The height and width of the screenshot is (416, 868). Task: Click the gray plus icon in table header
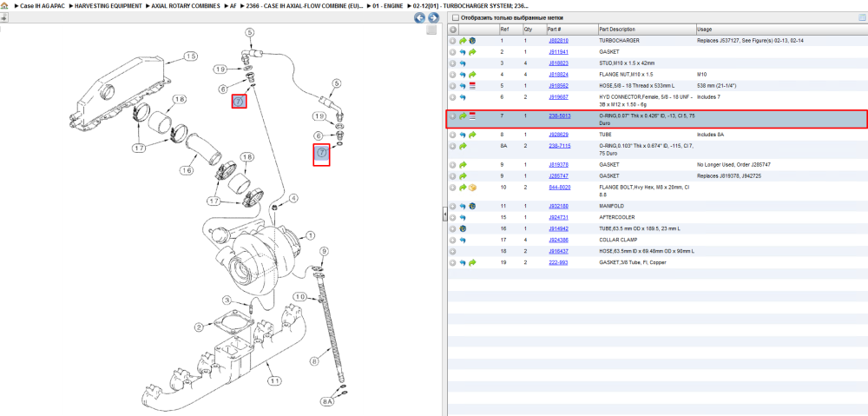click(x=453, y=30)
